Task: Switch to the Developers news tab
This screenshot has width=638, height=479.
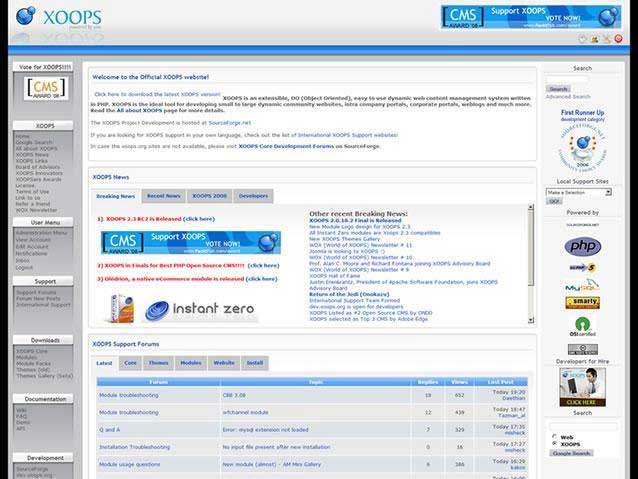Action: coord(253,196)
